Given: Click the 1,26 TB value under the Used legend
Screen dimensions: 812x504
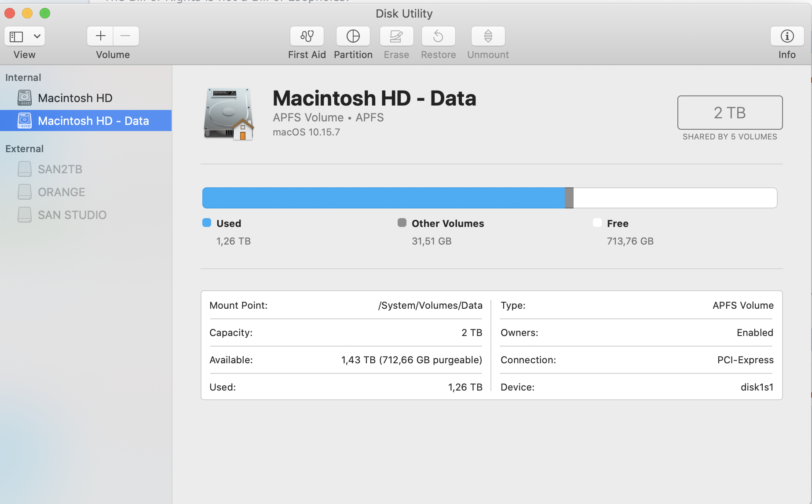Looking at the screenshot, I should tap(234, 241).
